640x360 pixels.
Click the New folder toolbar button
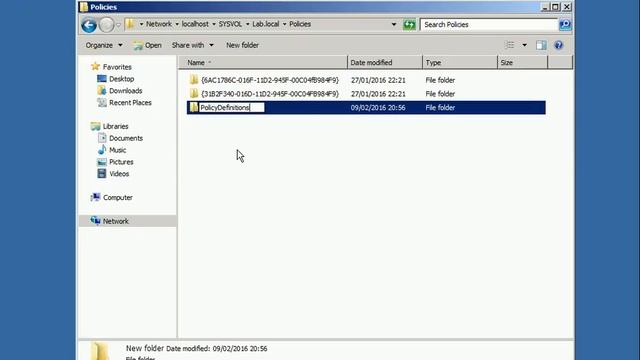tap(242, 45)
